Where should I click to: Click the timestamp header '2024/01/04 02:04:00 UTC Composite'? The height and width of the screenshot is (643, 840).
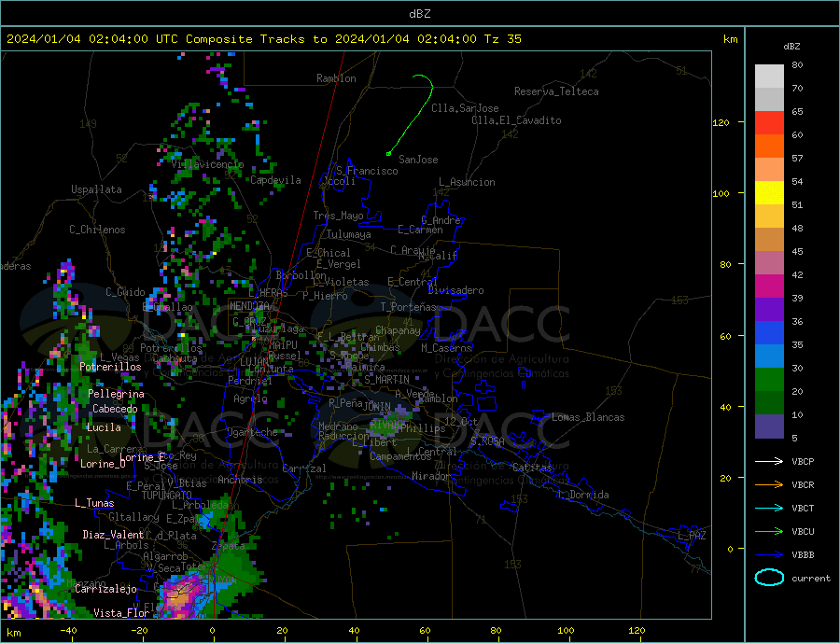click(130, 39)
